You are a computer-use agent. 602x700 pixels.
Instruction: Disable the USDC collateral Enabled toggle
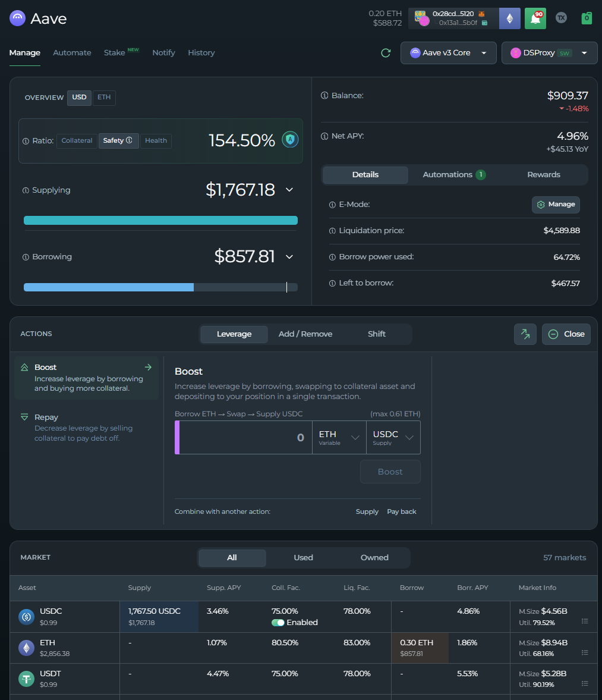(278, 623)
